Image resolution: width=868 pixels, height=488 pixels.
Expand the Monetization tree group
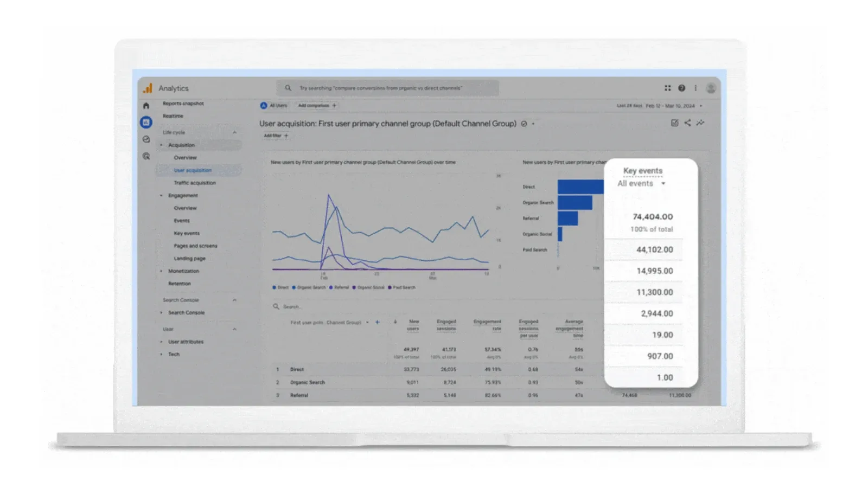pyautogui.click(x=161, y=271)
